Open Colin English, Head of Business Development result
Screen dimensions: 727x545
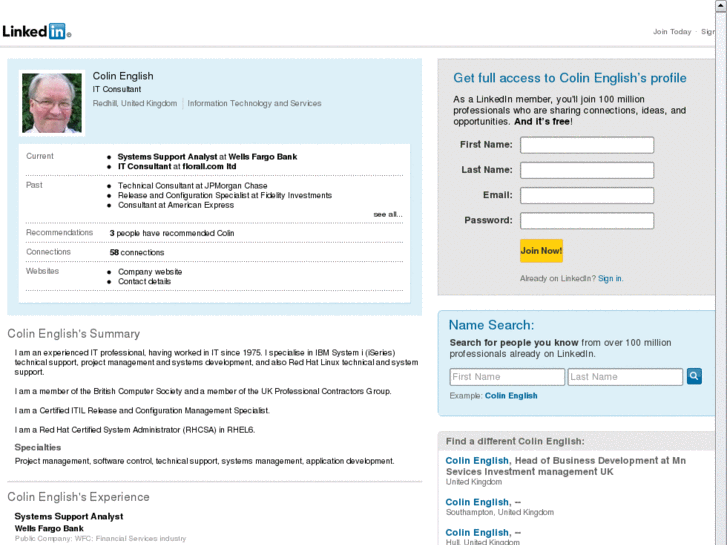477,461
